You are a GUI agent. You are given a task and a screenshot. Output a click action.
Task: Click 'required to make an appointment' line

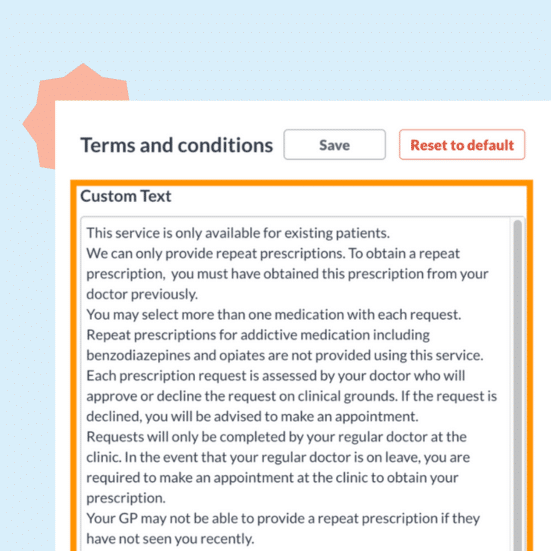click(272, 478)
